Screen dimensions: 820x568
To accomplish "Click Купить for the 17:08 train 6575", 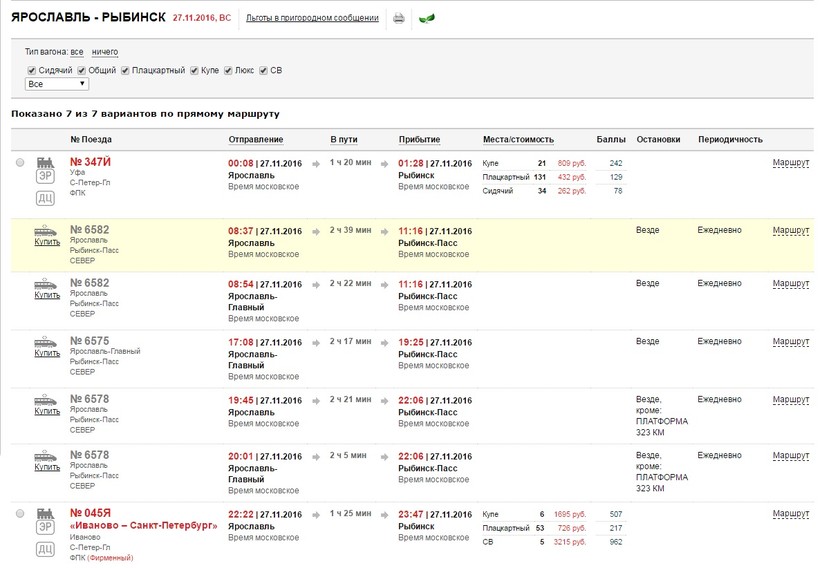I will (x=47, y=353).
